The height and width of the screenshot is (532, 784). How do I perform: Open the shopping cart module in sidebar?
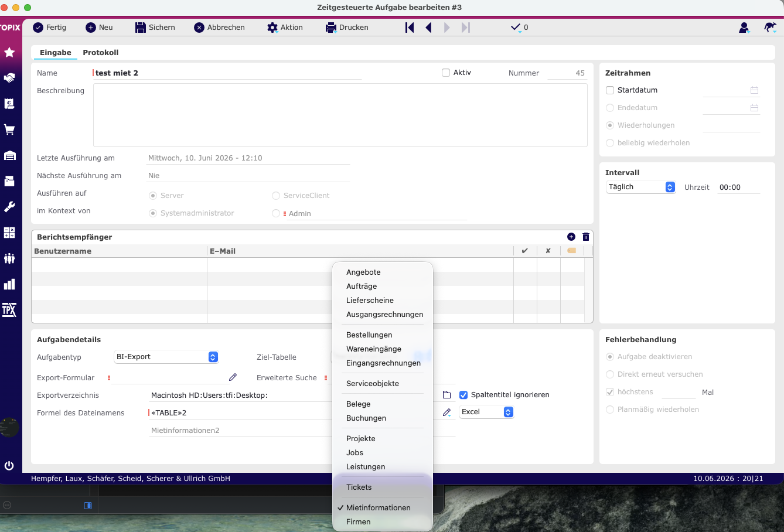click(x=9, y=129)
